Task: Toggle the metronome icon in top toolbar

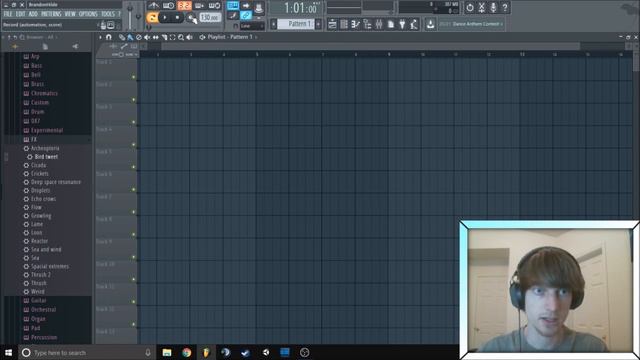Action: [x=153, y=5]
